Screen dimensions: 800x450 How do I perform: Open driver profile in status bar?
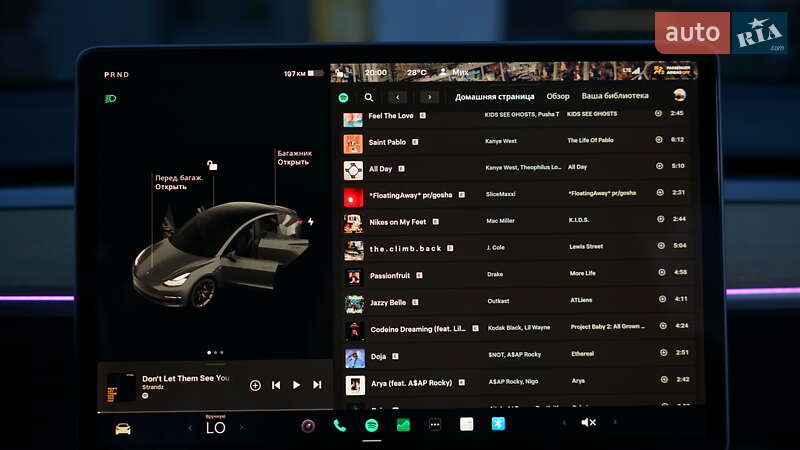pyautogui.click(x=454, y=72)
